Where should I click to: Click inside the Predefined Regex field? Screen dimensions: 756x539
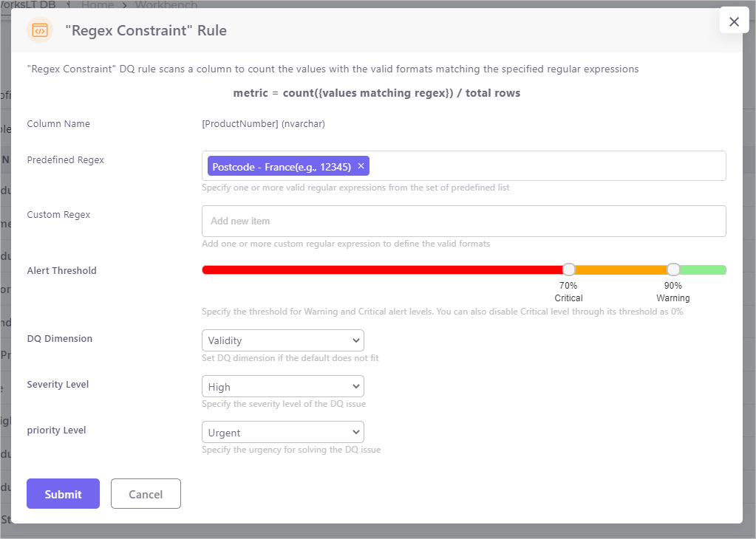click(x=547, y=166)
